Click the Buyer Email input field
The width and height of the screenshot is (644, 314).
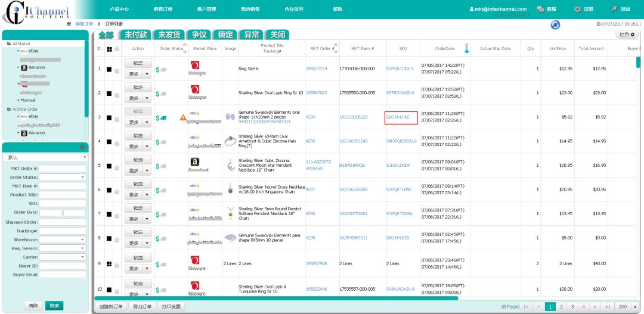coord(63,275)
